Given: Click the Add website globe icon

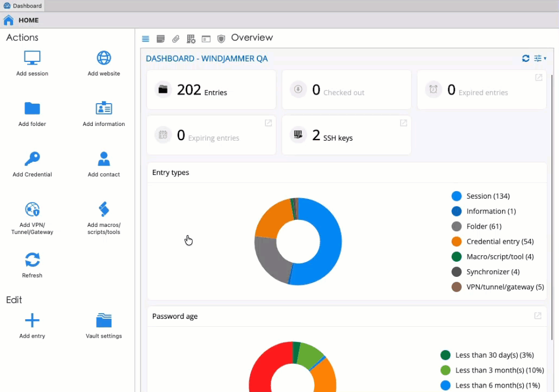Looking at the screenshot, I should pyautogui.click(x=104, y=58).
